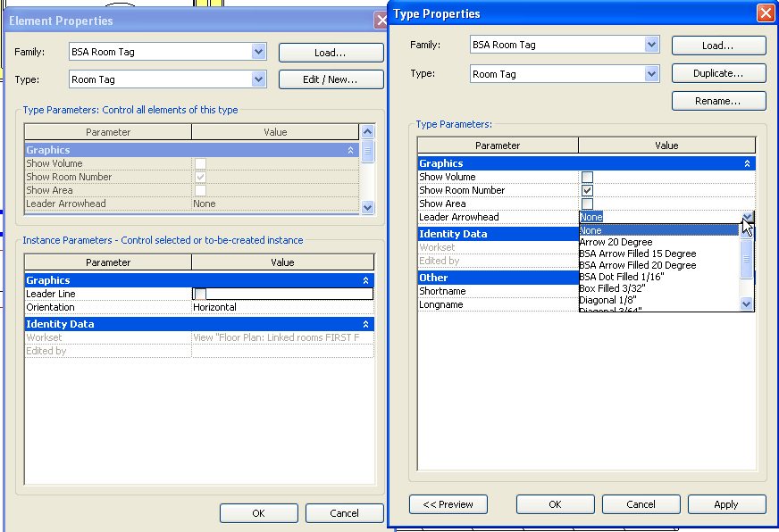
Task: Open Family dropdown in Element Properties
Action: tap(258, 52)
